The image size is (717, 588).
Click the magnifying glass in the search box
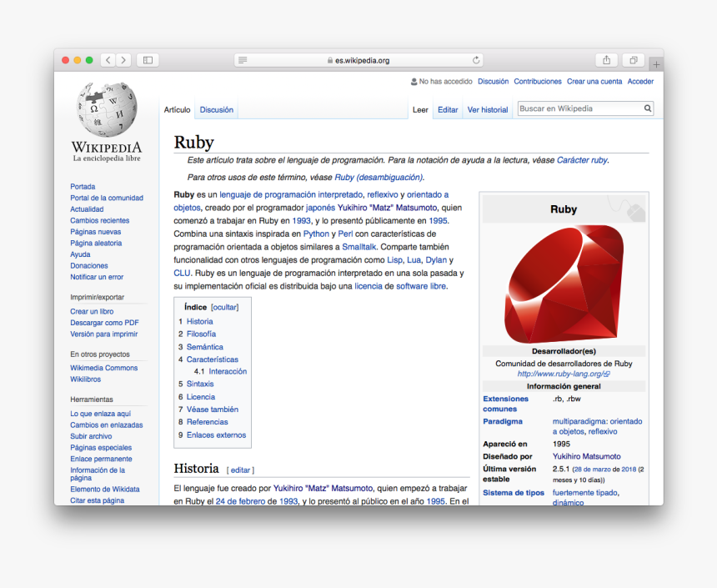pyautogui.click(x=648, y=108)
